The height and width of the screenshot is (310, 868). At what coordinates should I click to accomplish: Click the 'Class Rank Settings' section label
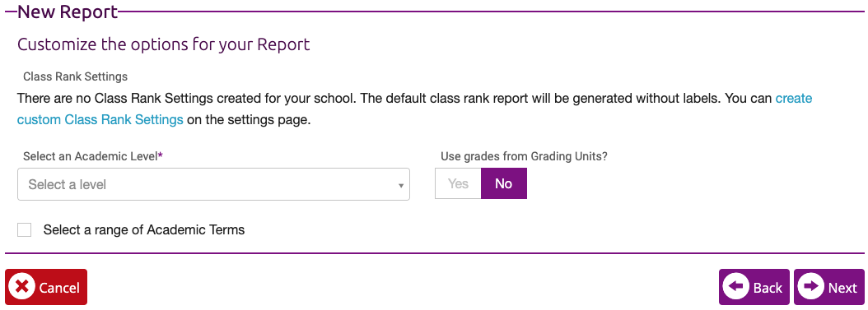click(75, 76)
